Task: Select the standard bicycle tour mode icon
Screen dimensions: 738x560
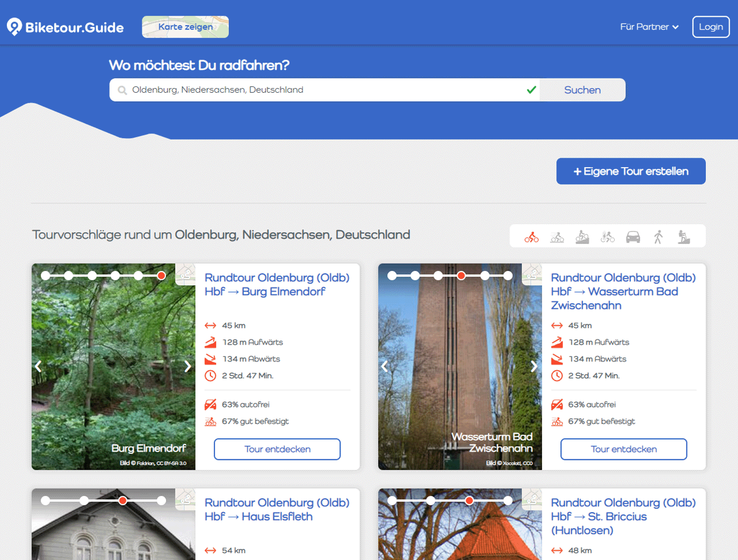Action: (531, 237)
